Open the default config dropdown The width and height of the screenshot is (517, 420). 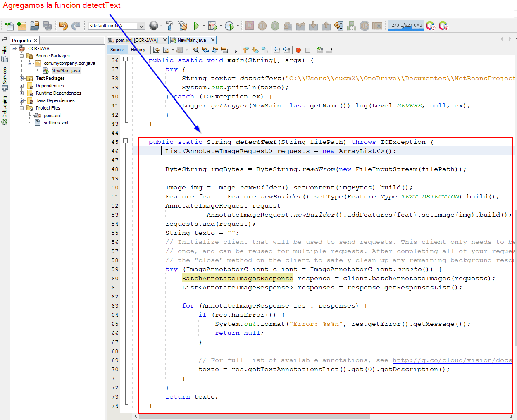point(141,26)
